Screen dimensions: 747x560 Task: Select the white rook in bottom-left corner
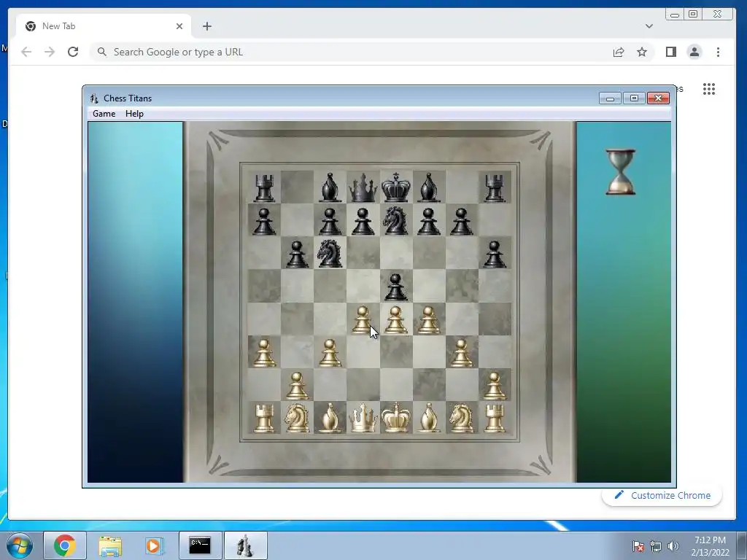pos(264,418)
